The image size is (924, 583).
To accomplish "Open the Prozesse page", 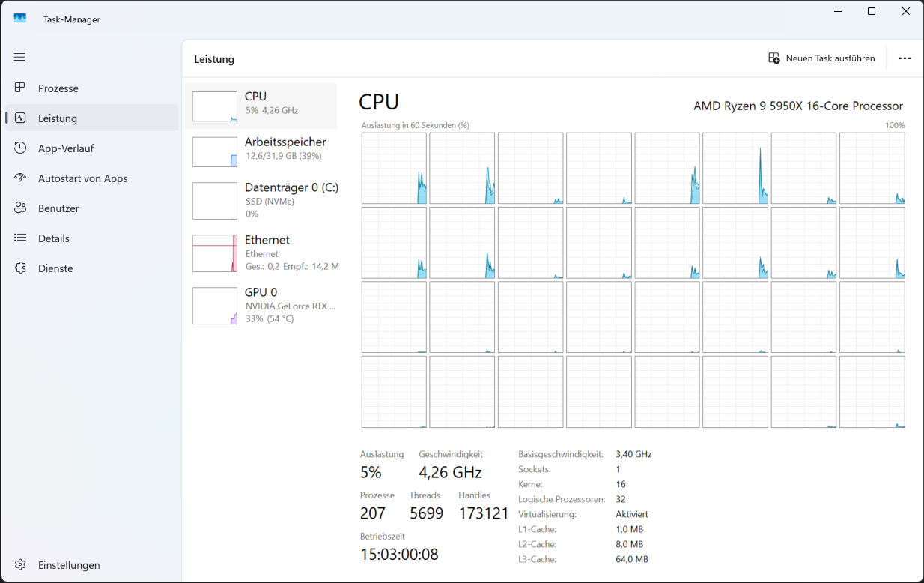I will [x=91, y=88].
